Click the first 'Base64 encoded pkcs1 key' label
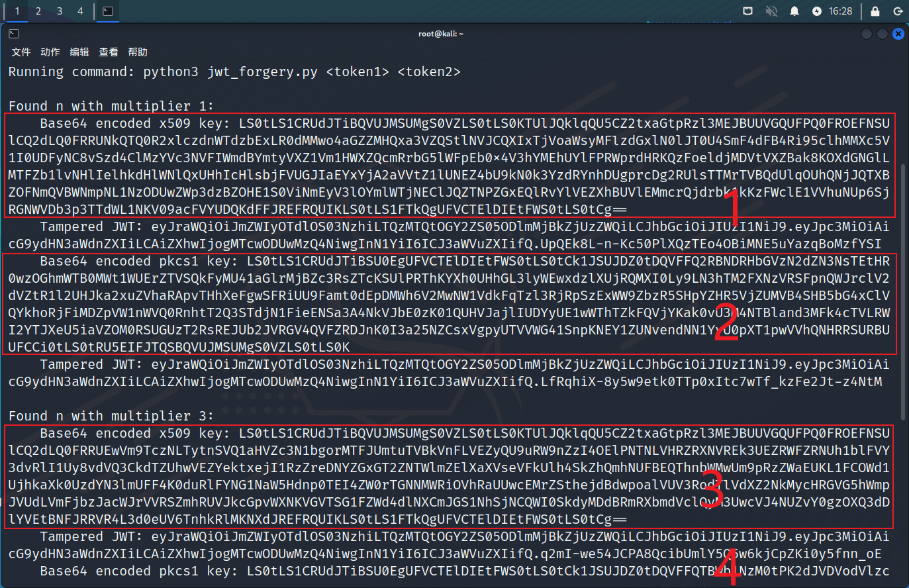The width and height of the screenshot is (909, 588). [139, 261]
